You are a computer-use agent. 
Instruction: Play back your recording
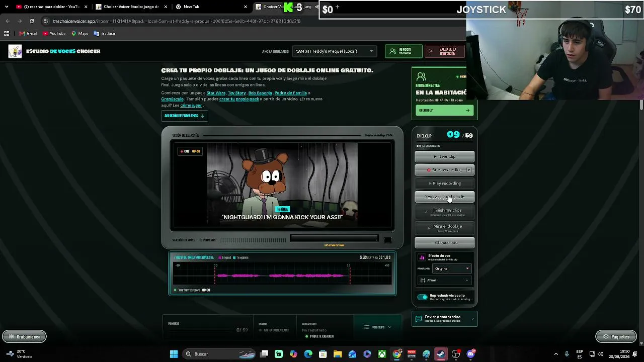click(444, 184)
